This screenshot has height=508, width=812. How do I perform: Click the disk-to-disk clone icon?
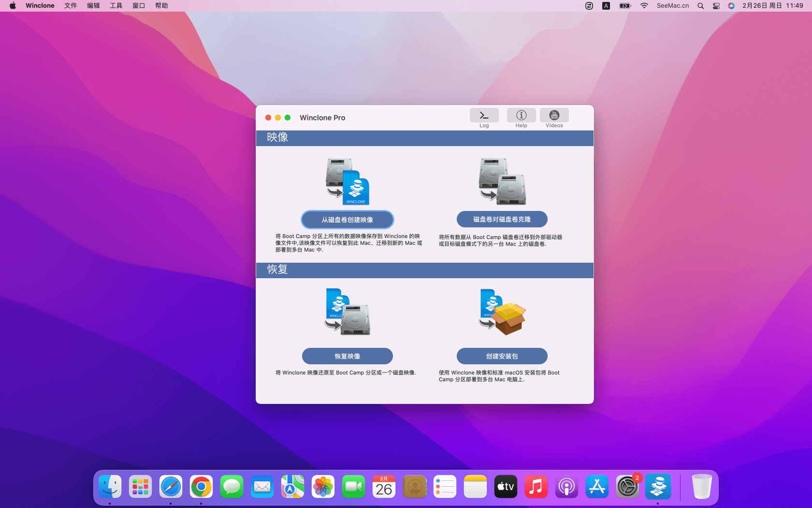tap(502, 182)
